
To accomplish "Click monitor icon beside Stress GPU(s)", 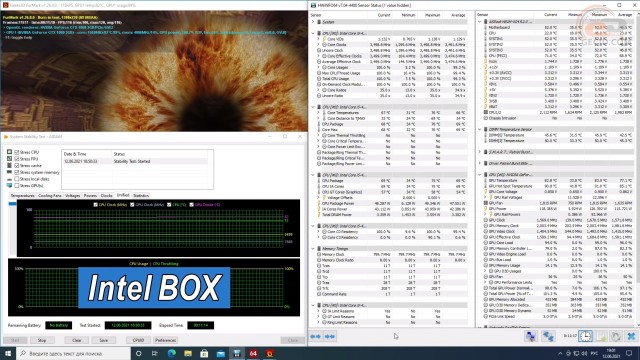I will click(9, 185).
